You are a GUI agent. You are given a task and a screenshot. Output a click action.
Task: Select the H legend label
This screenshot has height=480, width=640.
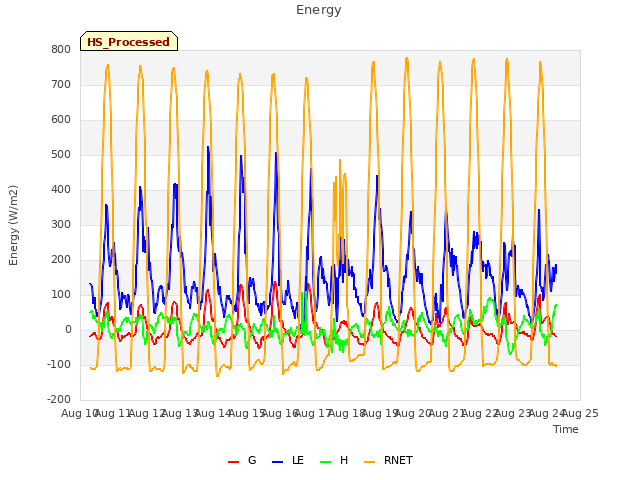(x=344, y=460)
